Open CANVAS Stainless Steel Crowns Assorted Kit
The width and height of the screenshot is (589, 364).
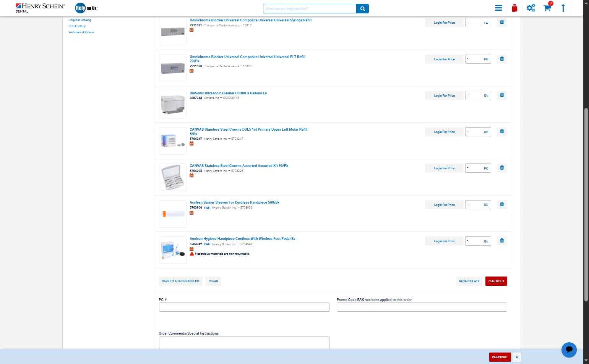click(239, 166)
